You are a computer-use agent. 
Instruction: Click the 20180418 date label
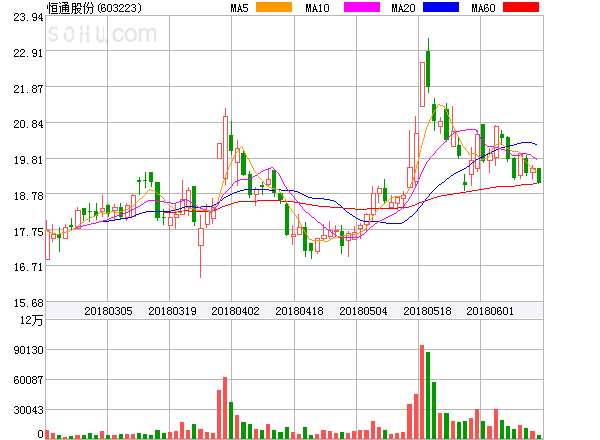299,311
